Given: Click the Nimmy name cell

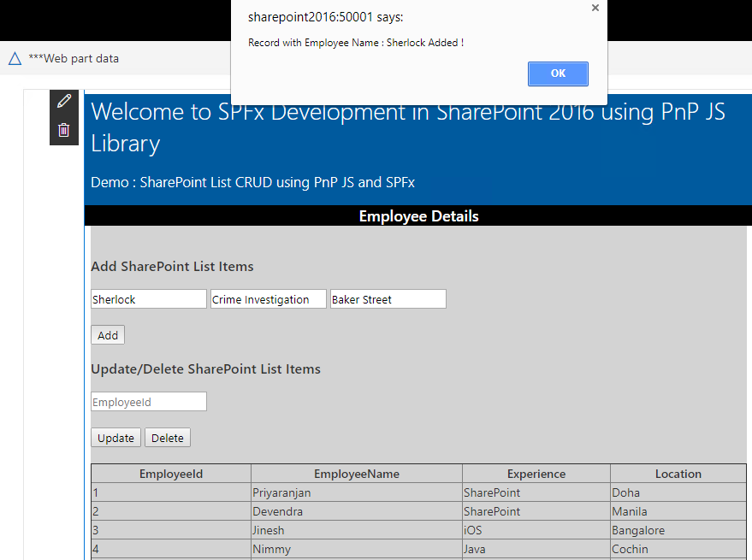Looking at the screenshot, I should [357, 549].
